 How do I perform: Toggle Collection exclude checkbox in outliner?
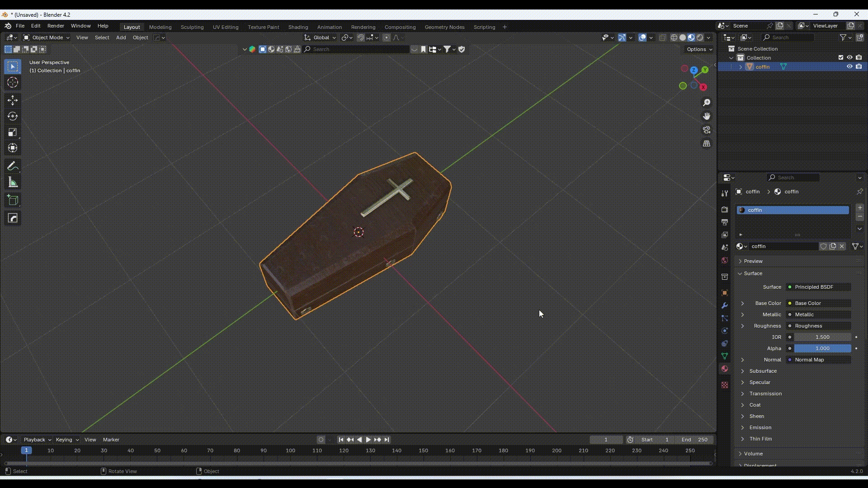(841, 57)
